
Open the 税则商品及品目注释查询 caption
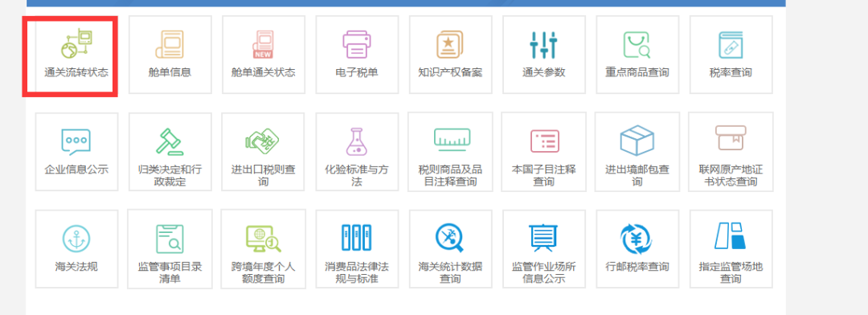pos(450,175)
